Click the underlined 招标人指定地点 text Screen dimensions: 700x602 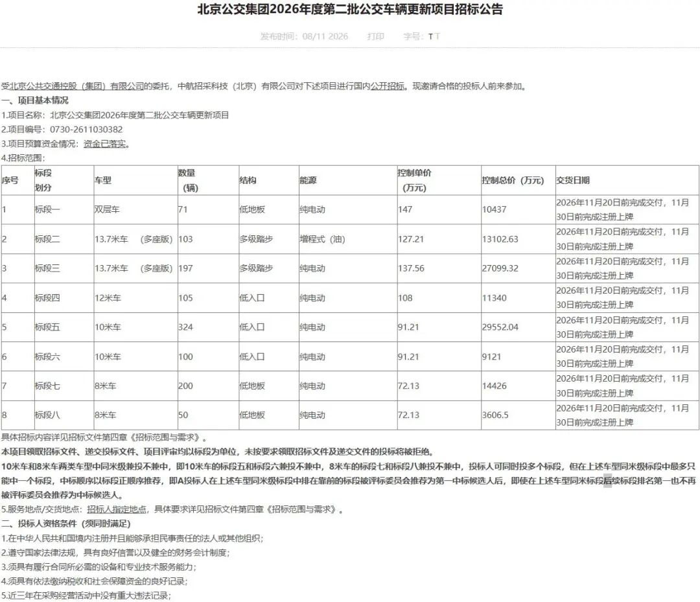117,509
